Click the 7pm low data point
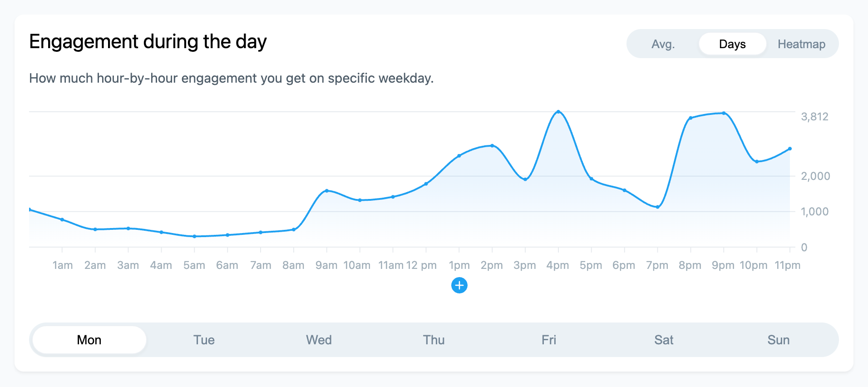Viewport: 868px width, 387px height. (657, 207)
